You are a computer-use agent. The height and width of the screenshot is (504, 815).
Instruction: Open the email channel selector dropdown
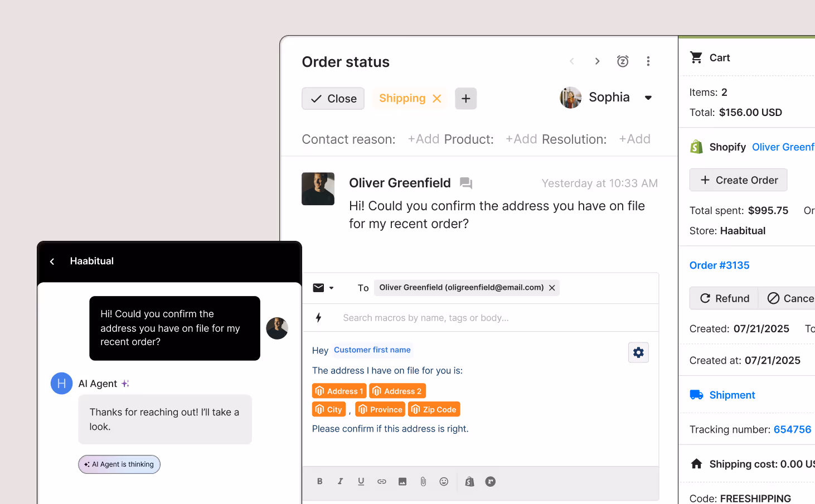coord(323,288)
